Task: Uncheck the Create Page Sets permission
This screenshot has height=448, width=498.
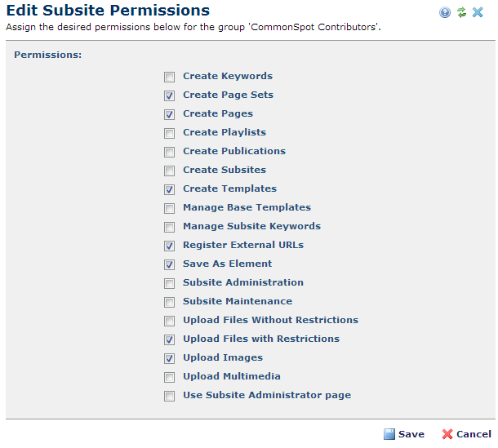Action: 170,95
